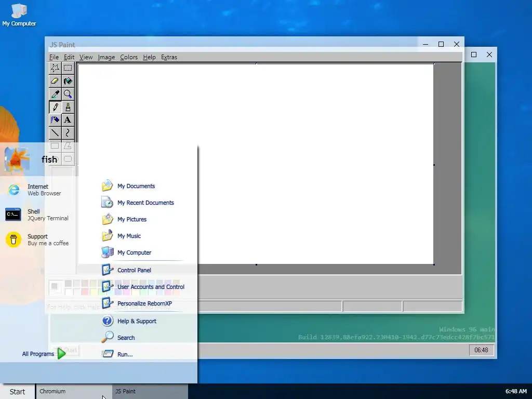Open the View menu in JS Paint
Viewport: 532px width, 399px height.
pos(86,57)
